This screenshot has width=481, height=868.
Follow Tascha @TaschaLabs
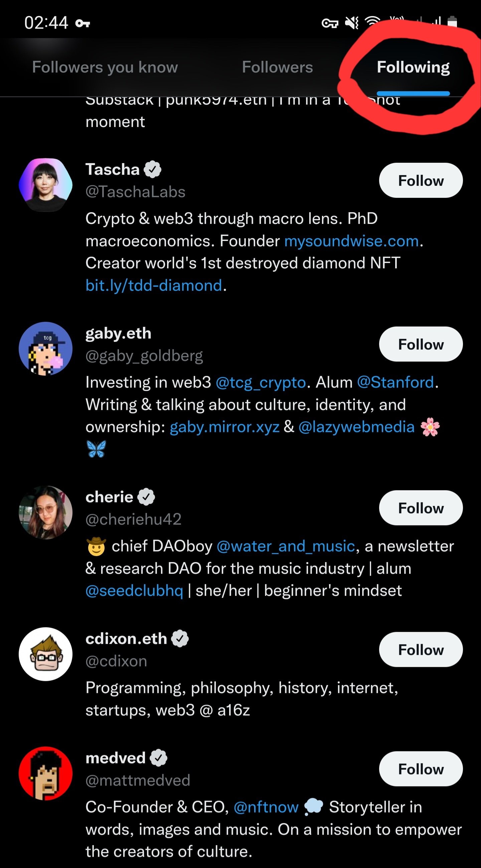421,180
